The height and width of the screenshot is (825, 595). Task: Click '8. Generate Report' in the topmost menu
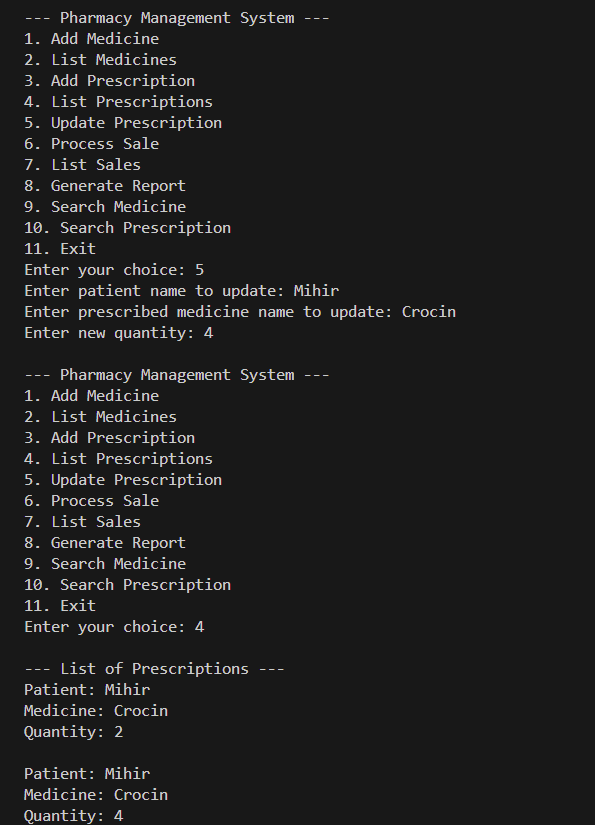(x=105, y=186)
